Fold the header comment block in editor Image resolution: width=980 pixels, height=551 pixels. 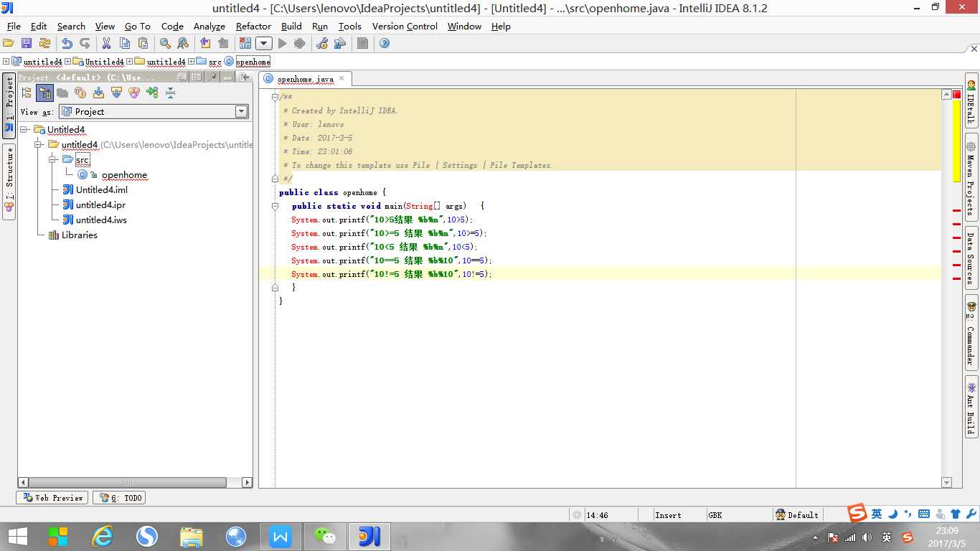pyautogui.click(x=275, y=97)
